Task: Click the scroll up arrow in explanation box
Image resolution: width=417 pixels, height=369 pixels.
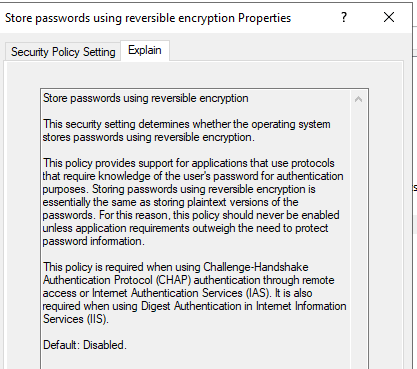Action: 359,99
